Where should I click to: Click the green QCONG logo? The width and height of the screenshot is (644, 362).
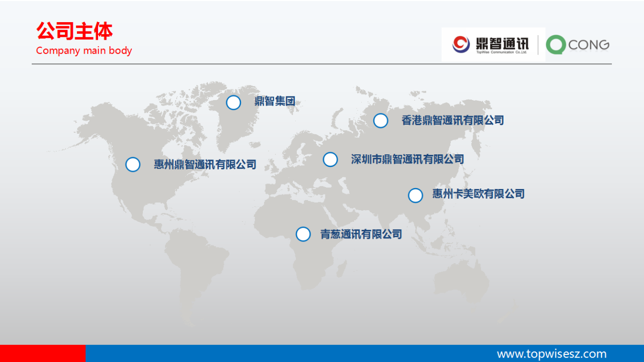pyautogui.click(x=578, y=45)
